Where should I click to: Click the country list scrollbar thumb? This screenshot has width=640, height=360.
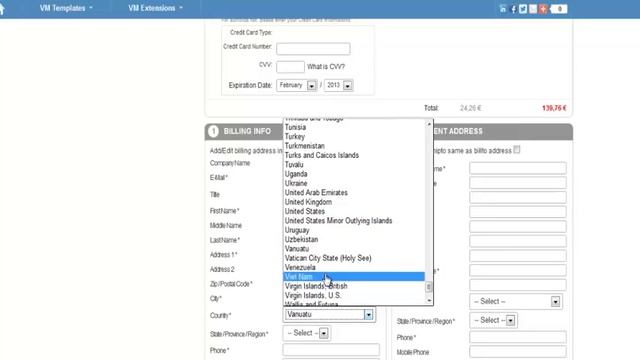(x=429, y=287)
